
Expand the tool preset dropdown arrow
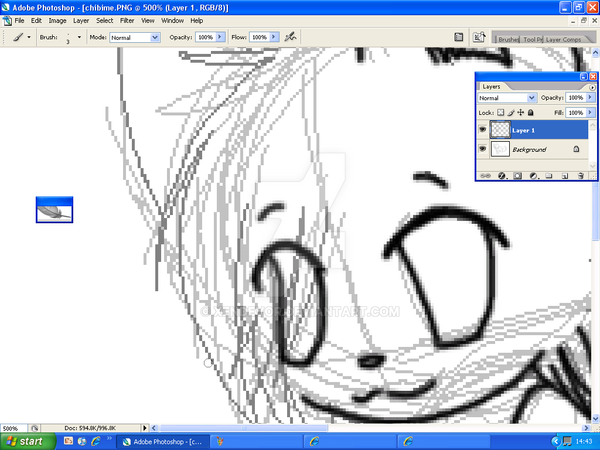pyautogui.click(x=29, y=37)
